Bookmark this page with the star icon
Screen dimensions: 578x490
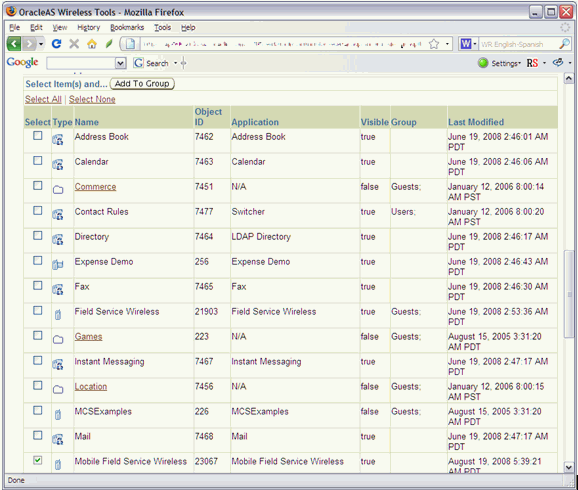(x=434, y=44)
